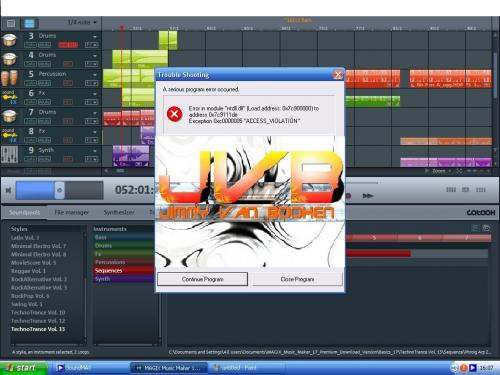Image resolution: width=500 pixels, height=375 pixels.
Task: Toggle the Mute button on track 7 Drums
Action: point(44,121)
